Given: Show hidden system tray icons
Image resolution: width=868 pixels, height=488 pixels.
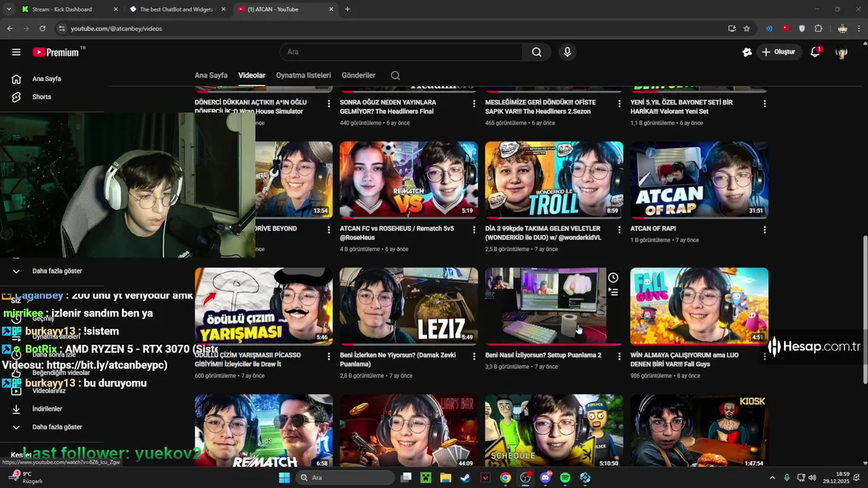Looking at the screenshot, I should click(772, 478).
